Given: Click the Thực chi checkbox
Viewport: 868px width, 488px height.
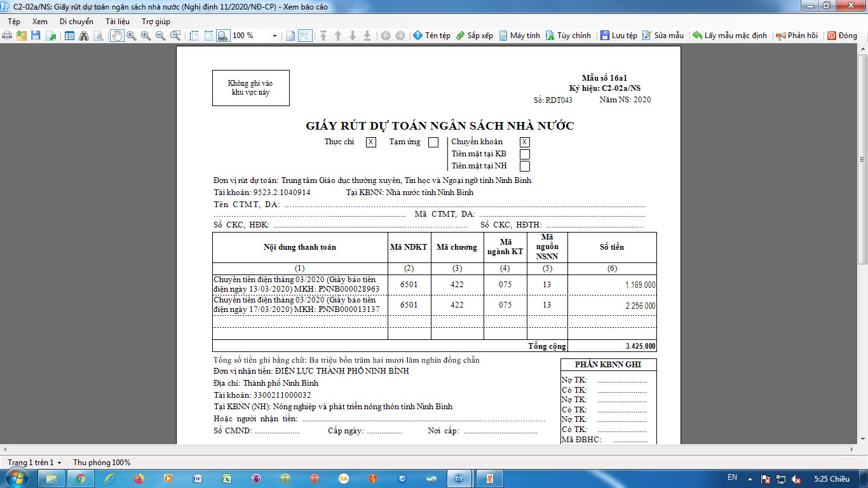Looking at the screenshot, I should (371, 142).
